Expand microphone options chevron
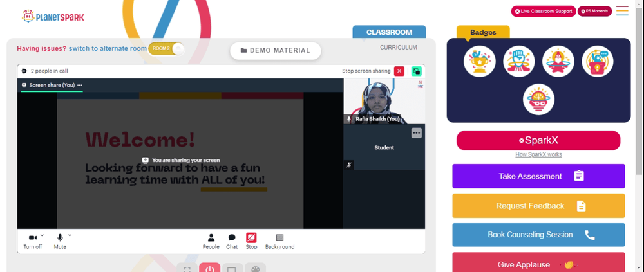The height and width of the screenshot is (272, 644). tap(70, 235)
